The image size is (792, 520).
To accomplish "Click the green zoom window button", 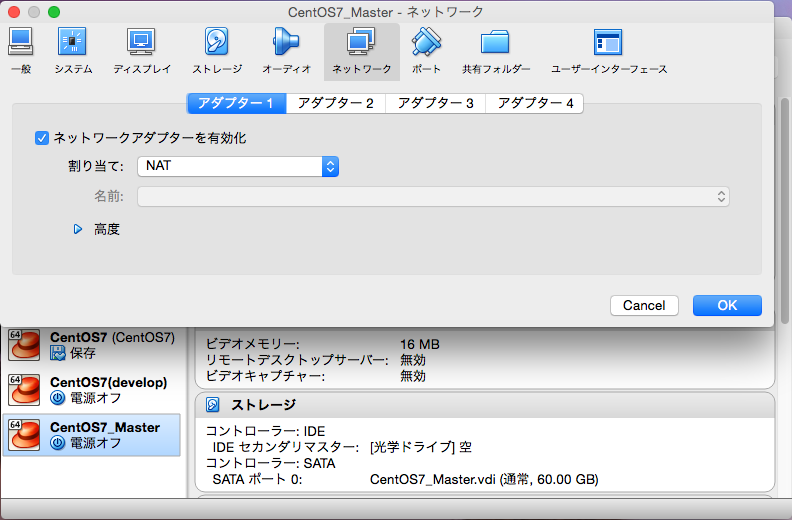I will click(x=54, y=12).
